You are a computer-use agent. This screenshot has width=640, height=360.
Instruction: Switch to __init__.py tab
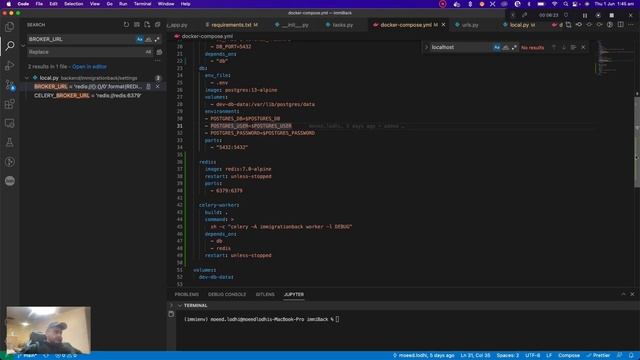tap(295, 25)
